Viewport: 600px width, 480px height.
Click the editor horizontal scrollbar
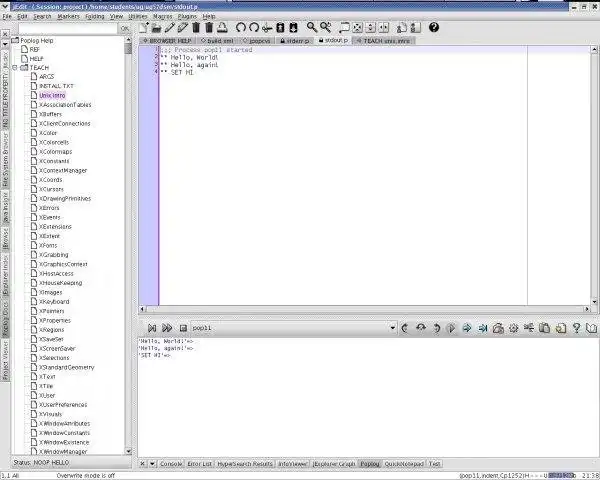point(365,309)
